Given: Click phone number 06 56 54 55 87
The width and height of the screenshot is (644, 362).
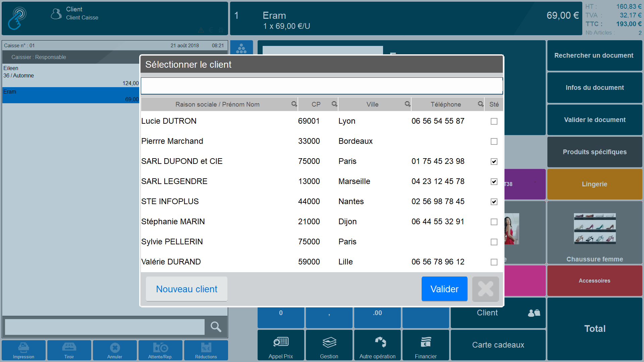Looking at the screenshot, I should coord(438,121).
